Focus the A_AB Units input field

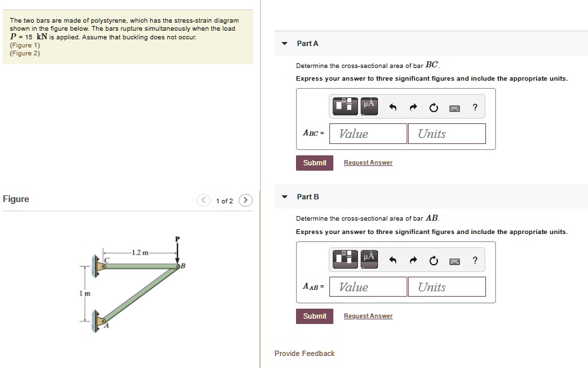[x=447, y=287]
